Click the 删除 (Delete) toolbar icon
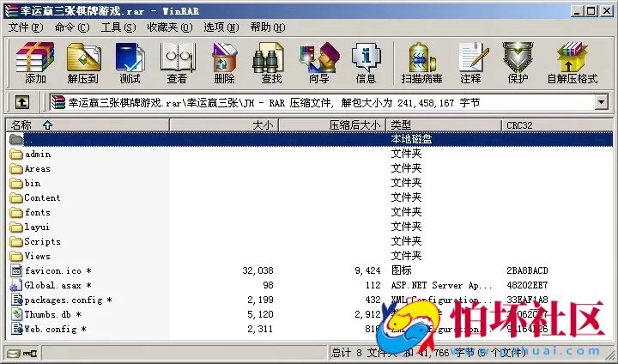The image size is (618, 364). pyautogui.click(x=224, y=63)
